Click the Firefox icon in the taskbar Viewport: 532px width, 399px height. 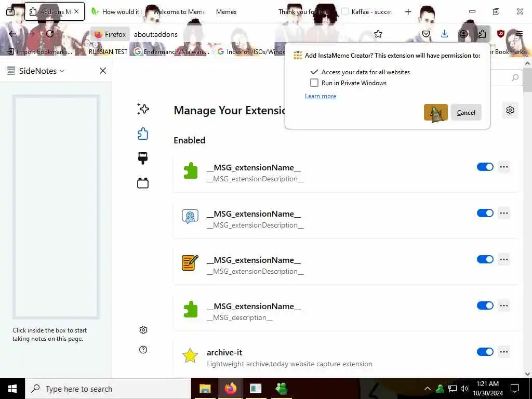(230, 389)
